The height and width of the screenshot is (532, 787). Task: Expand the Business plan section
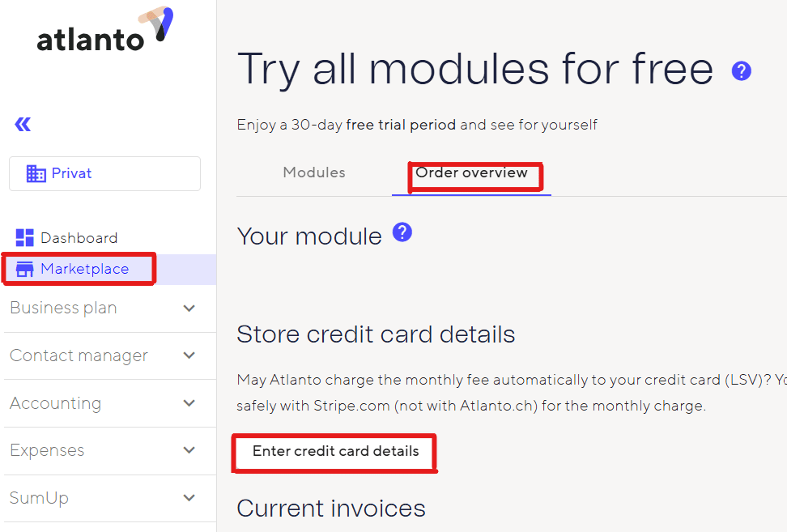tap(189, 309)
